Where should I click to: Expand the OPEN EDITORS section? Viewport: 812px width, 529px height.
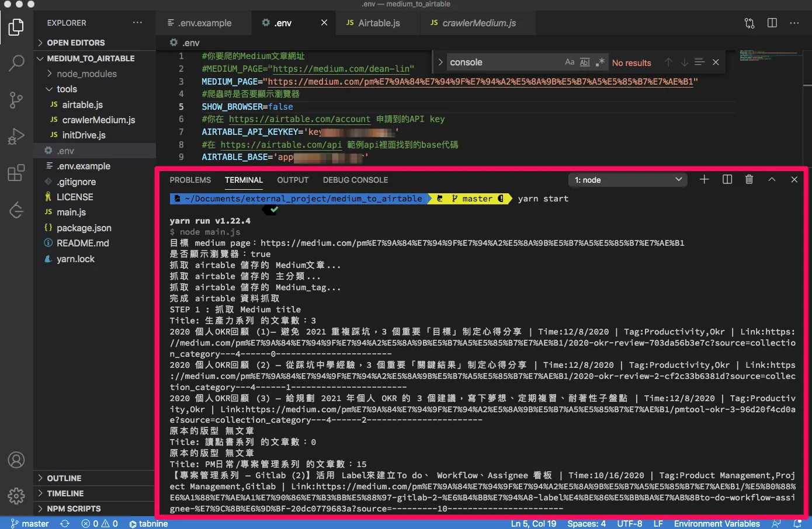tap(95, 43)
